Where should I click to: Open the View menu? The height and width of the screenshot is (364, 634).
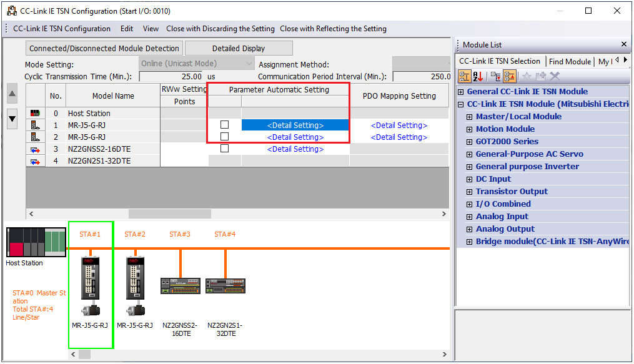(x=151, y=29)
